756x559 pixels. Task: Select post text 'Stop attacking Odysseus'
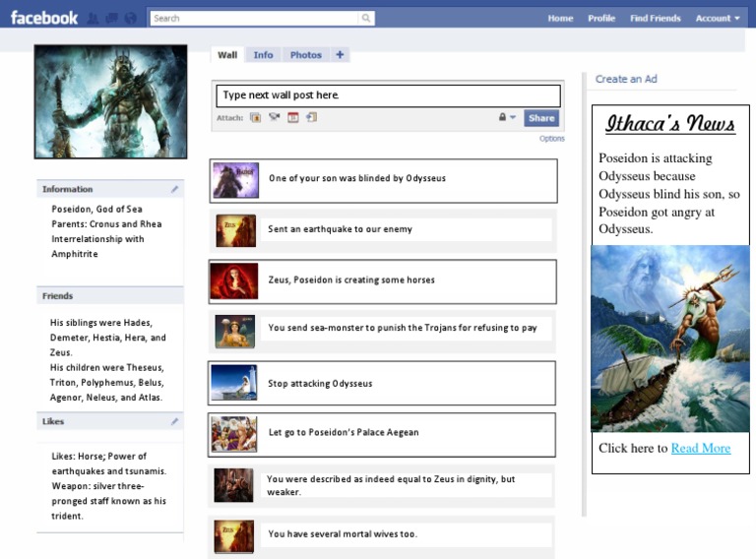(x=320, y=384)
